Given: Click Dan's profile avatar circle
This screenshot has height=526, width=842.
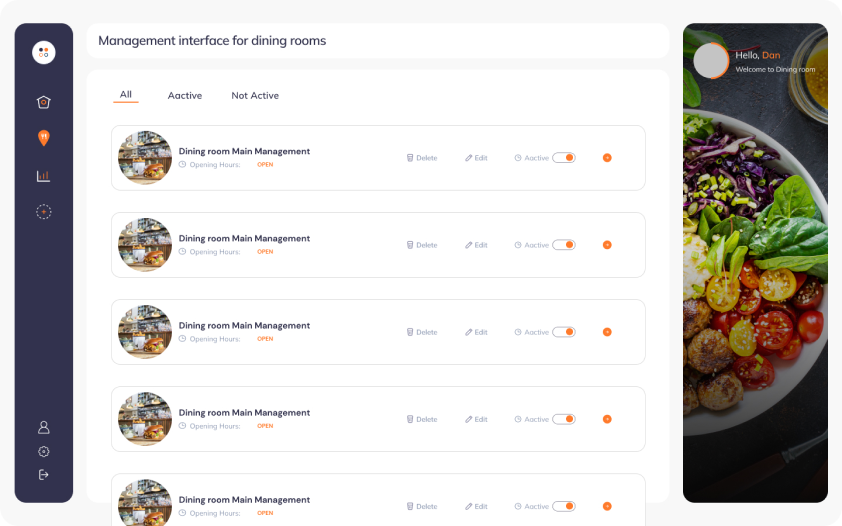Looking at the screenshot, I should pos(711,61).
